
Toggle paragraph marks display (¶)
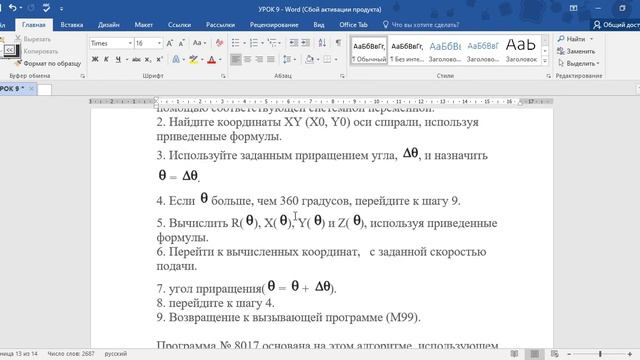click(338, 43)
